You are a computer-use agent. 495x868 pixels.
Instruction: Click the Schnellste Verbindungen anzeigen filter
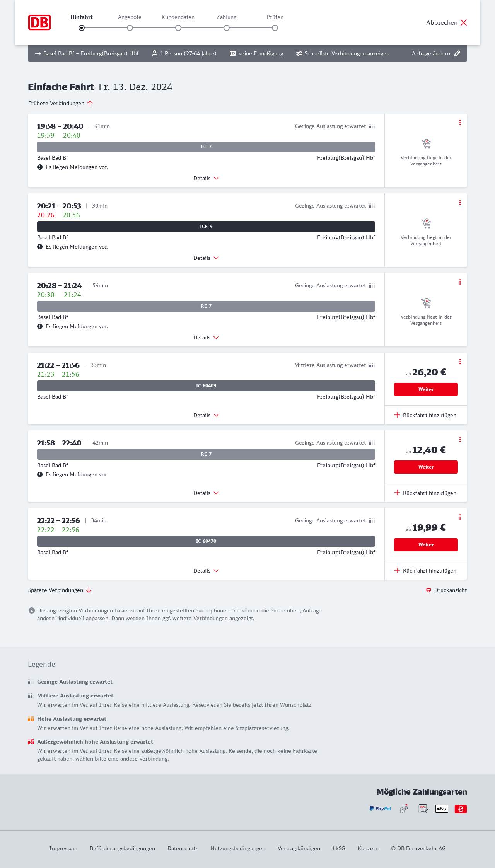343,53
